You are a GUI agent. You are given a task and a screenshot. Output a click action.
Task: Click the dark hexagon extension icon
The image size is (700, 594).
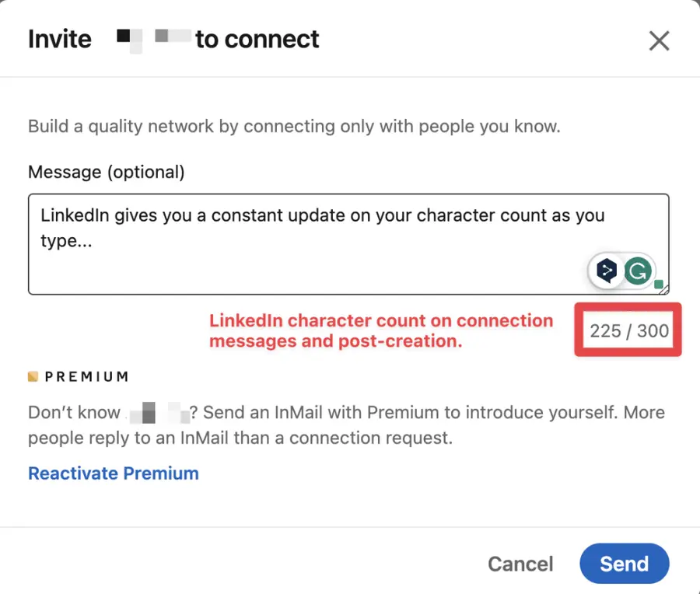pos(607,271)
